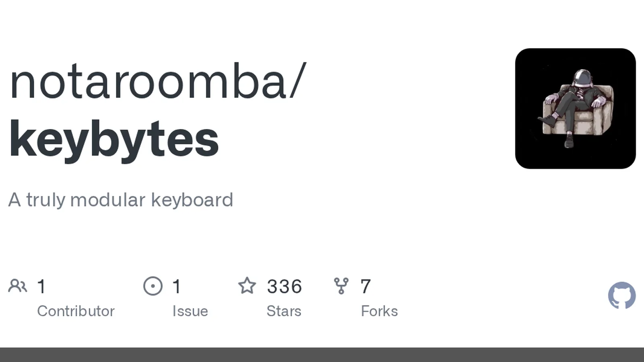644x362 pixels.
Task: Click the Issue label
Action: pyautogui.click(x=190, y=311)
